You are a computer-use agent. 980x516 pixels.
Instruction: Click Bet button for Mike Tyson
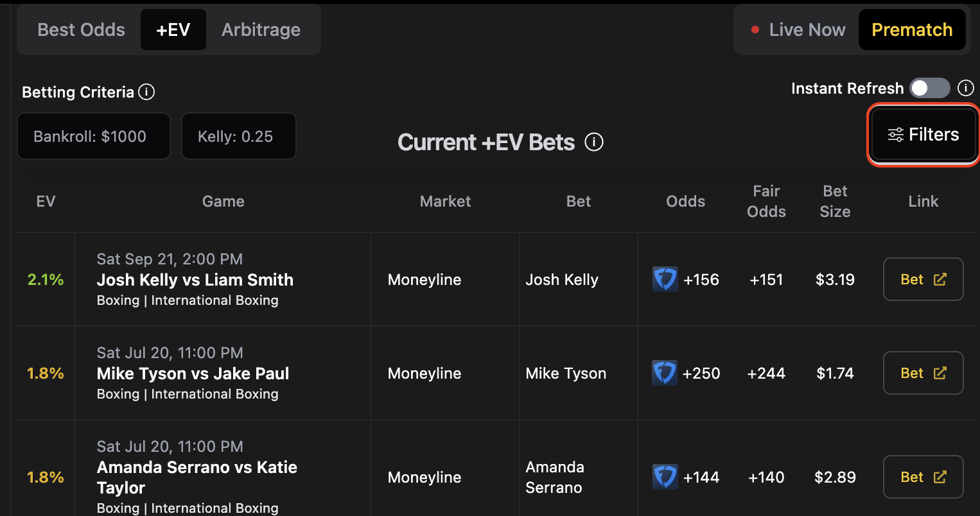(923, 373)
